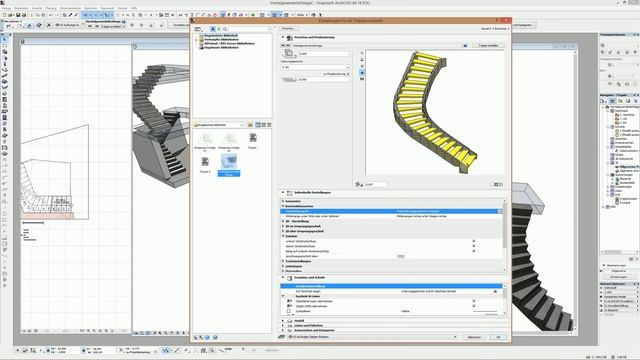Screen dimensions: 640x360
Task: Toggle 'unterer Deckenanschluss' checkbox
Action: tap(474, 241)
